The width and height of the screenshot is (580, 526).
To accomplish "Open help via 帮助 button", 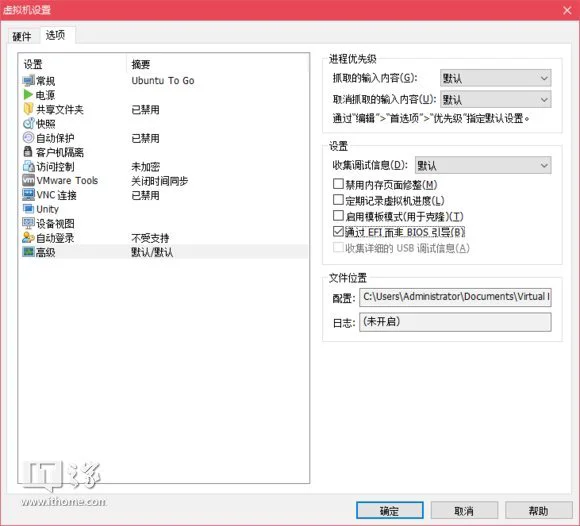I will [539, 511].
